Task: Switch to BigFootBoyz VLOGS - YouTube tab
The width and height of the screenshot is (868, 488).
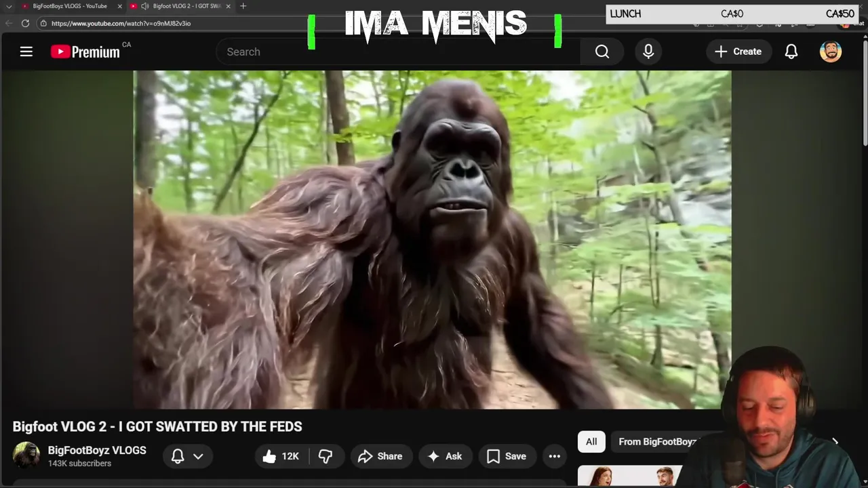Action: [x=71, y=6]
